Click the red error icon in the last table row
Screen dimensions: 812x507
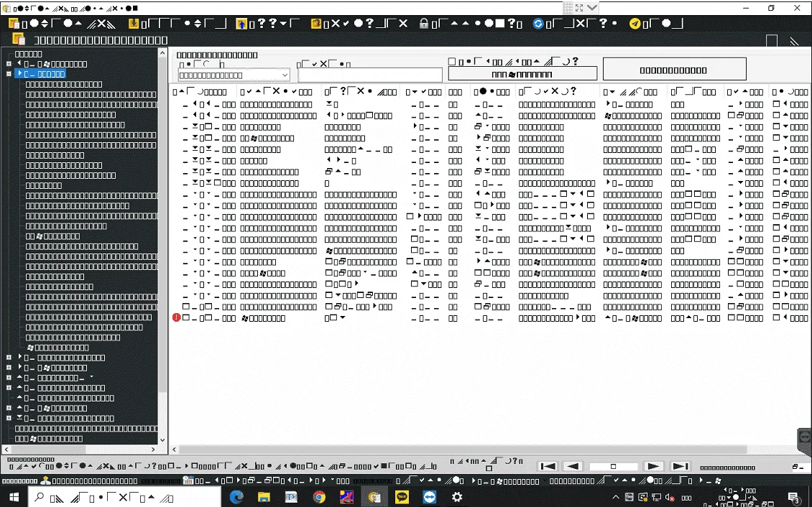[177, 317]
